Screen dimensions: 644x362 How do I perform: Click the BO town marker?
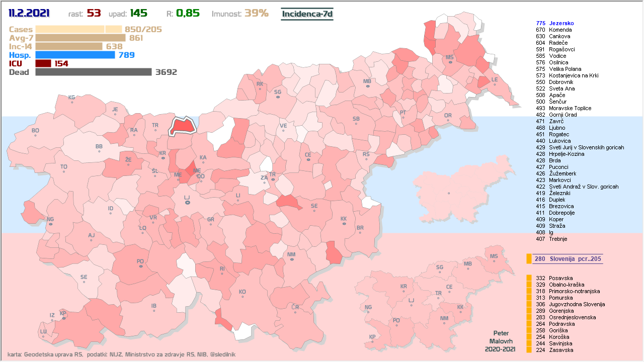click(x=35, y=136)
